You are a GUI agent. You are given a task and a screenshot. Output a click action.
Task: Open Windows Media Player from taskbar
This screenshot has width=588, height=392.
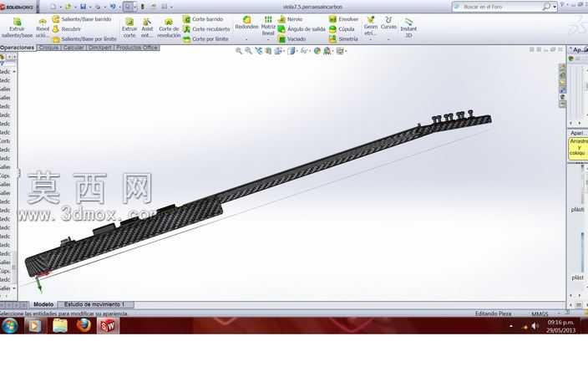coord(35,326)
